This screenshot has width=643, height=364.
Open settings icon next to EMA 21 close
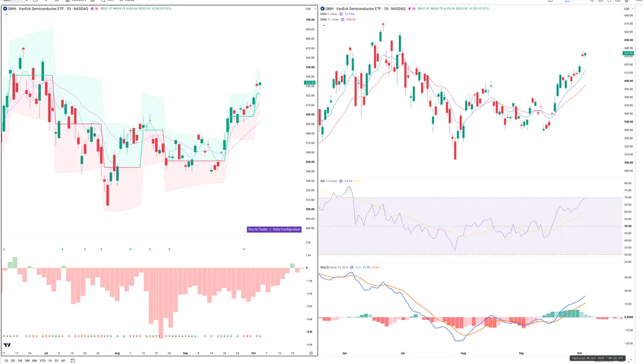(343, 19)
